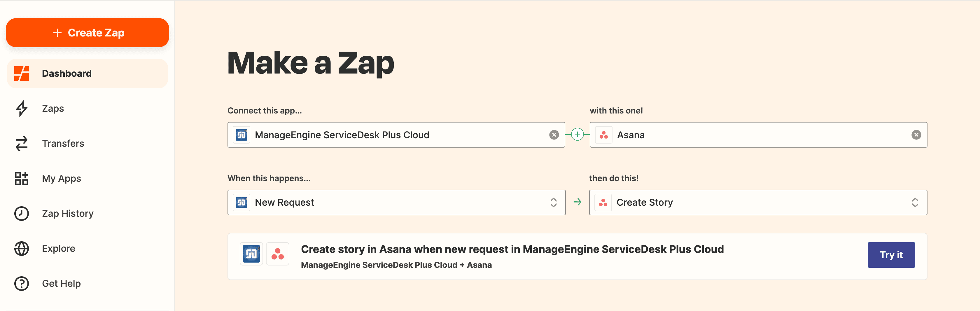Expand the New Request trigger dropdown

click(x=553, y=202)
